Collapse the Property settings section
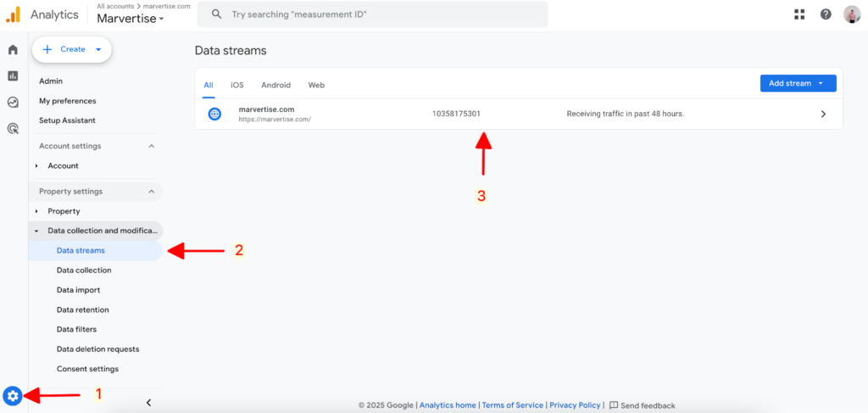The width and height of the screenshot is (868, 413). (x=151, y=192)
